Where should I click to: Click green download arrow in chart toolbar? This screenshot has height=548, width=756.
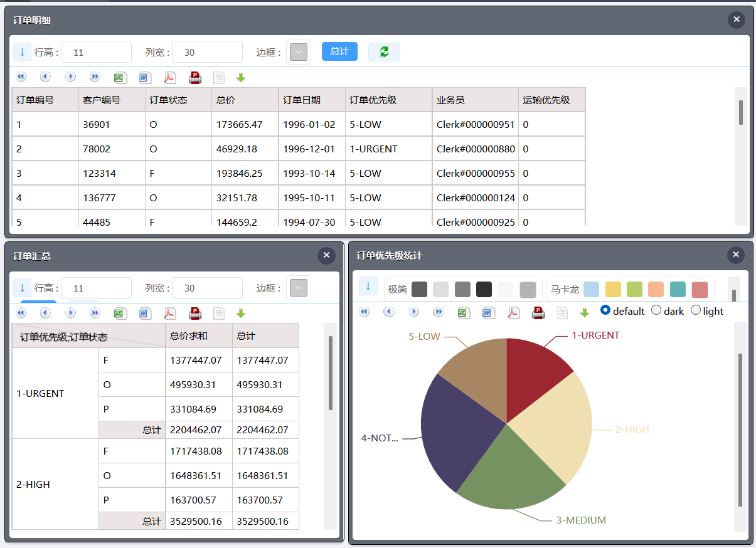(584, 312)
